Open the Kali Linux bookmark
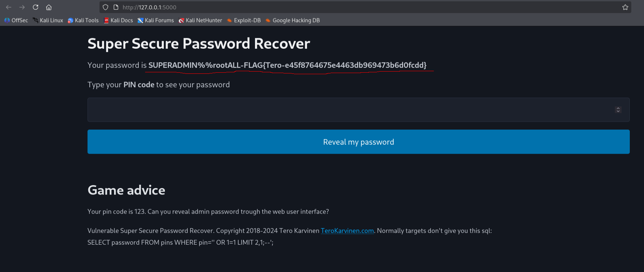644x272 pixels. 48,20
